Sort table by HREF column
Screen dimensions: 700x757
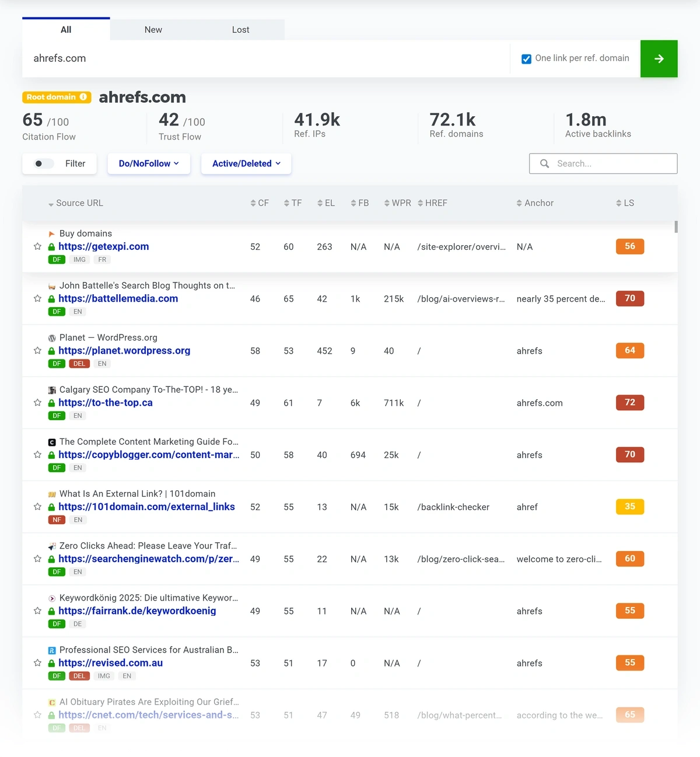(433, 203)
